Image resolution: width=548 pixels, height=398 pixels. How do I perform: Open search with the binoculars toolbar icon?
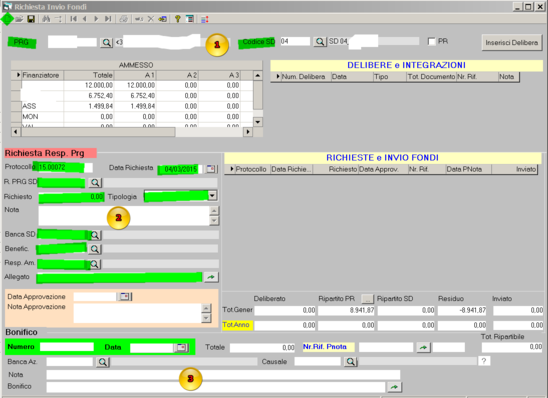(x=46, y=19)
